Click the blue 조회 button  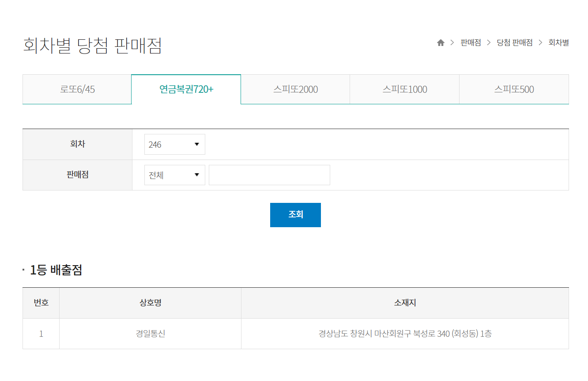(295, 215)
